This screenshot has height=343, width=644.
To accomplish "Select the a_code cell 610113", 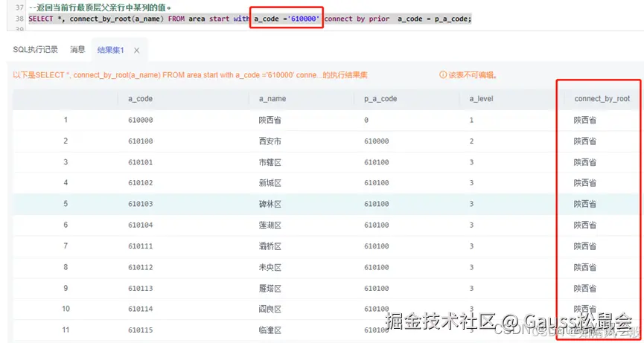I will tap(141, 289).
